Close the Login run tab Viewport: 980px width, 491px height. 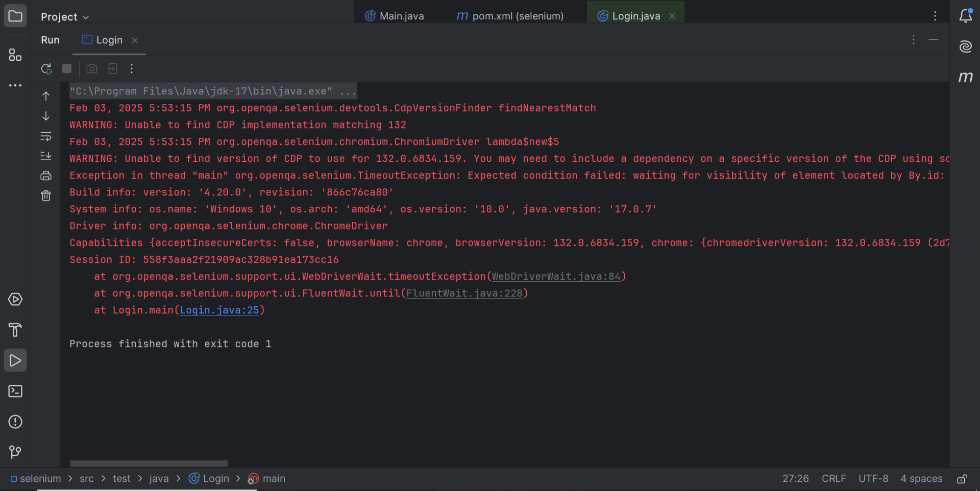point(135,40)
